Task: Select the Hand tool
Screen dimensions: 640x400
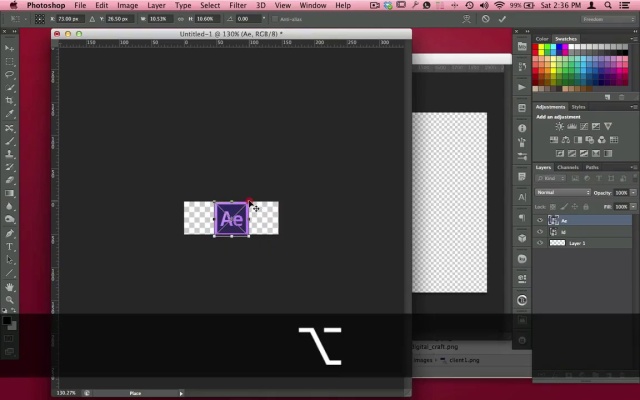Action: coord(9,287)
